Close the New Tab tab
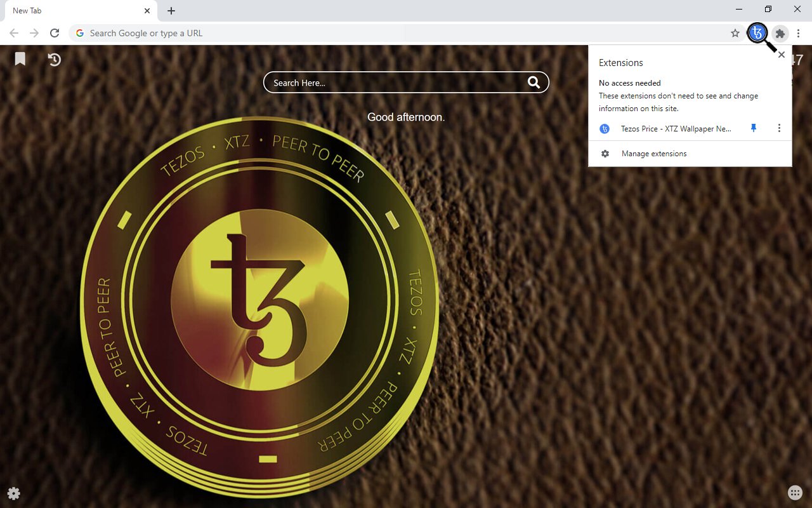This screenshot has height=508, width=812. 147,11
